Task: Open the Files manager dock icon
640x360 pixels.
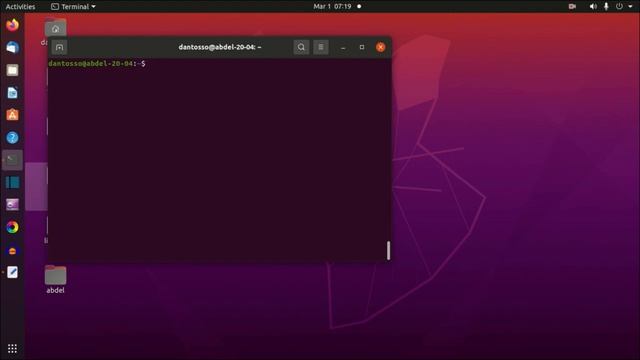Action: (12, 70)
